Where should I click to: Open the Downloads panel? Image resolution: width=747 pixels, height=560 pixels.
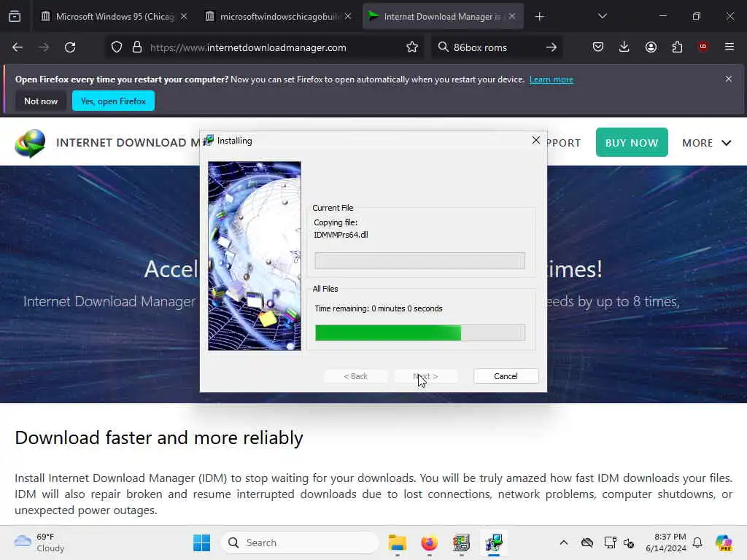(x=624, y=47)
